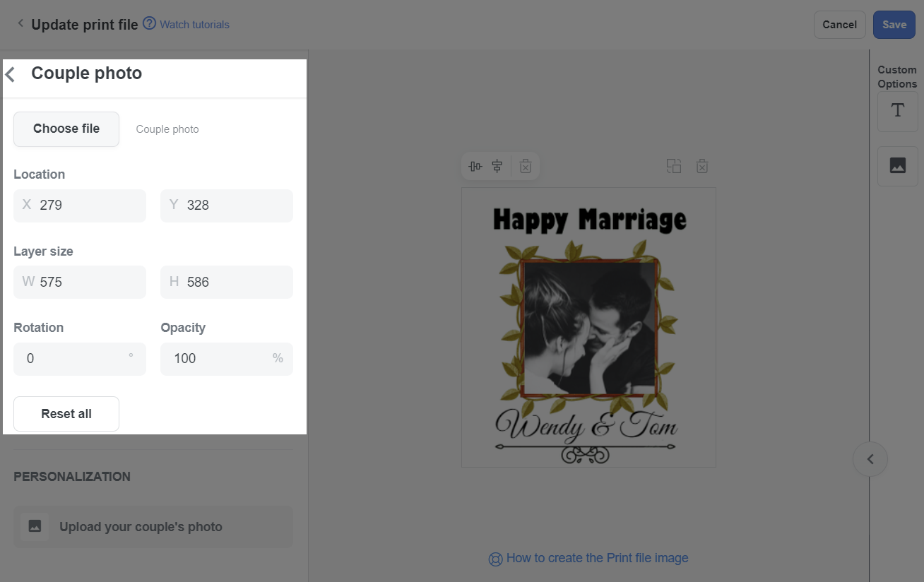
Task: Delete icon above canvas right corner
Action: point(702,167)
